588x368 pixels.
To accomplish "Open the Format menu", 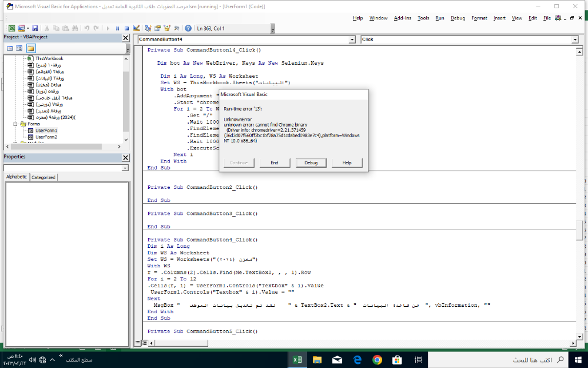I will click(479, 18).
